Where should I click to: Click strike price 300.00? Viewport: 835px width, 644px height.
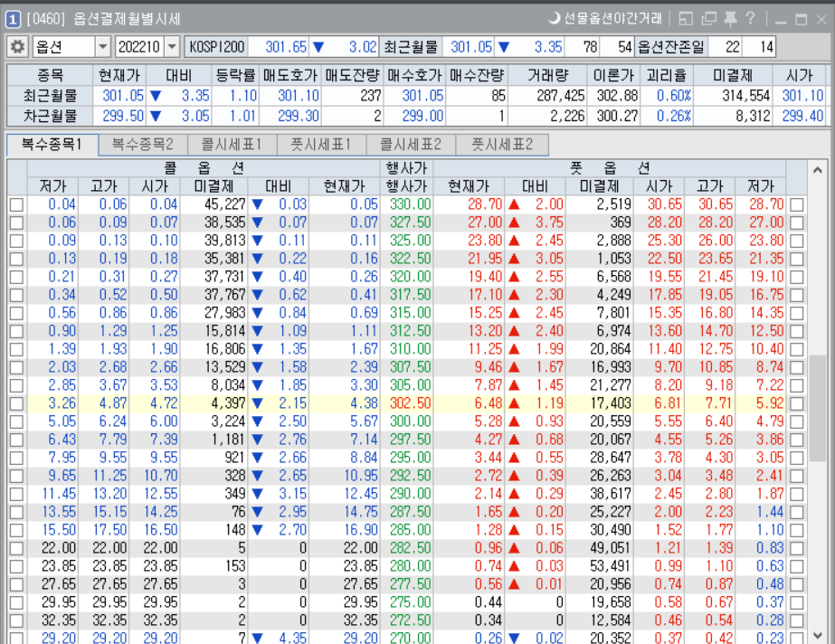[x=410, y=421]
